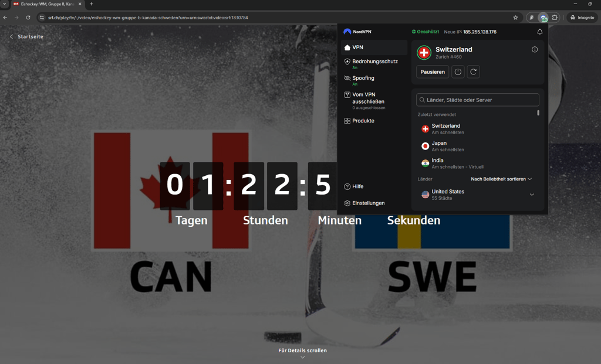601x364 pixels.
Task: Click the CAN team label
Action: coord(171,276)
